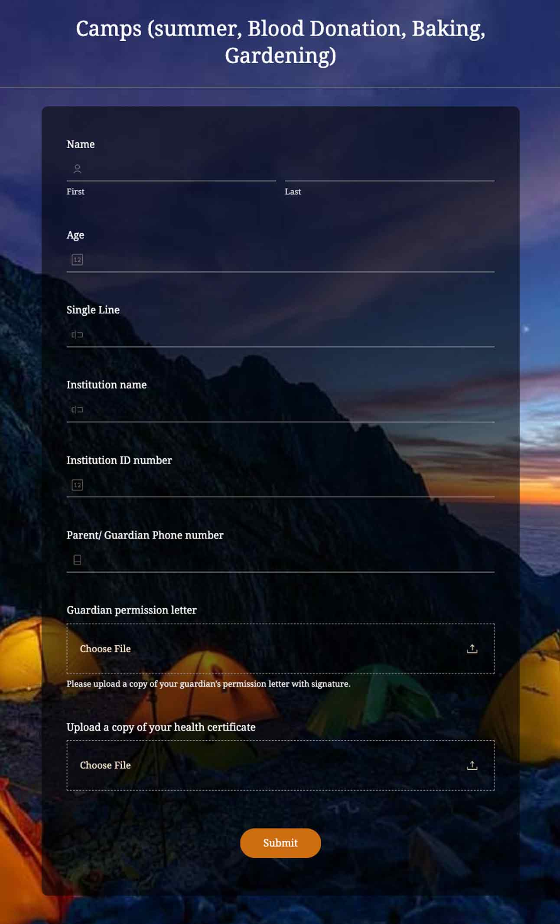Click the 'Institution ID number' label
This screenshot has width=560, height=924.
[x=119, y=460]
